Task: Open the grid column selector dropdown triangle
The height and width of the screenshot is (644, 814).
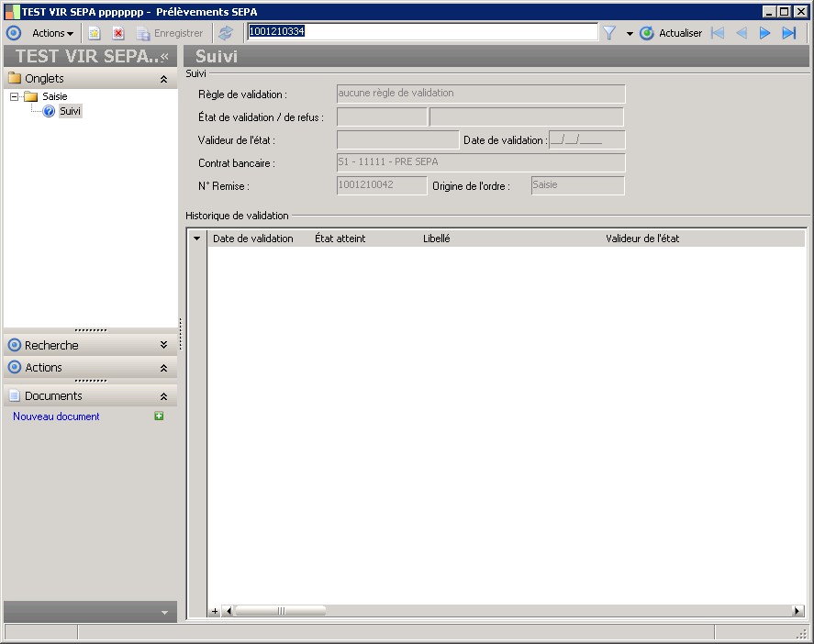Action: pos(196,239)
